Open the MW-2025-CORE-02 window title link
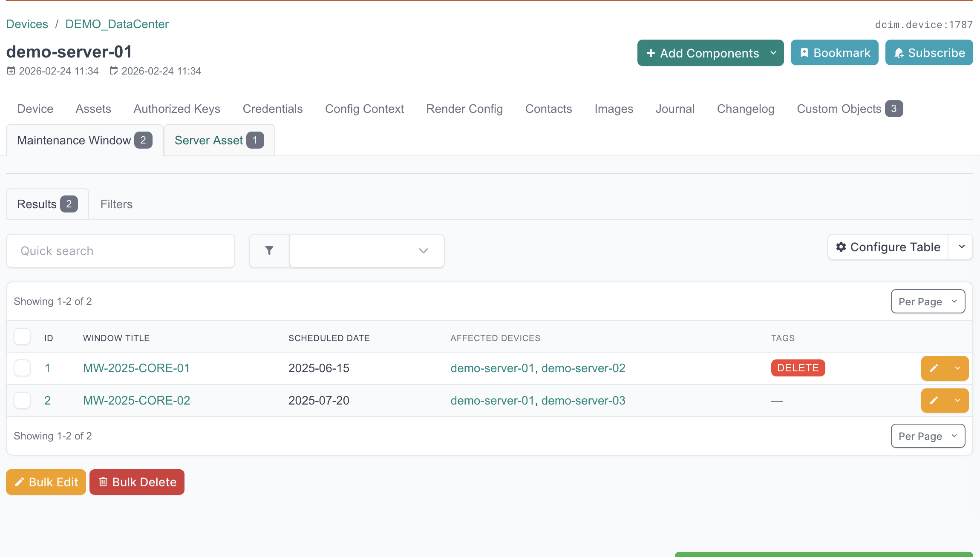This screenshot has height=557, width=980. coord(136,401)
